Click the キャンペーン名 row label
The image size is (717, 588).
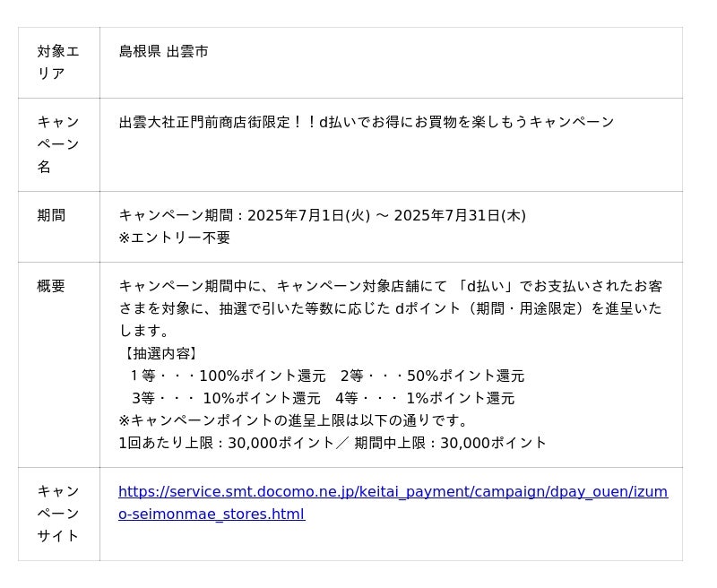coord(58,144)
